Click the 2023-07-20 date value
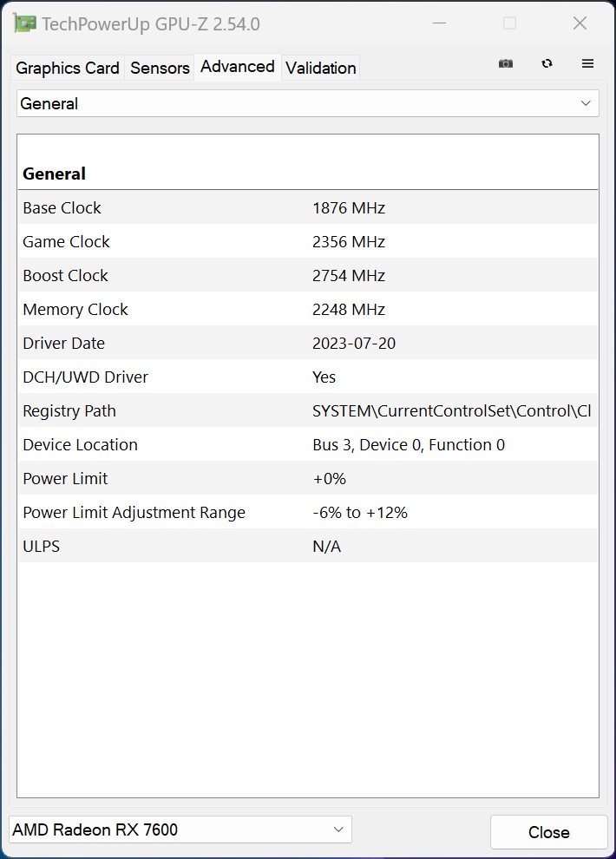The width and height of the screenshot is (616, 859). [x=354, y=343]
